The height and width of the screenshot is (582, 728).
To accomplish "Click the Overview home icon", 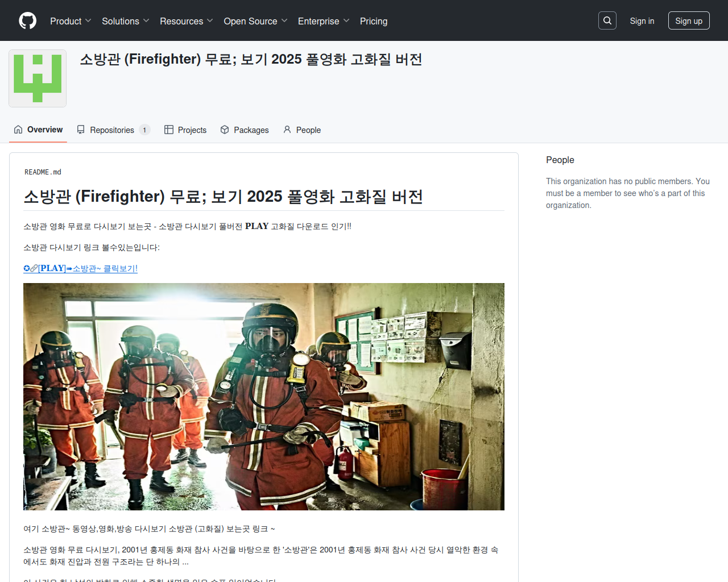I will click(x=18, y=130).
